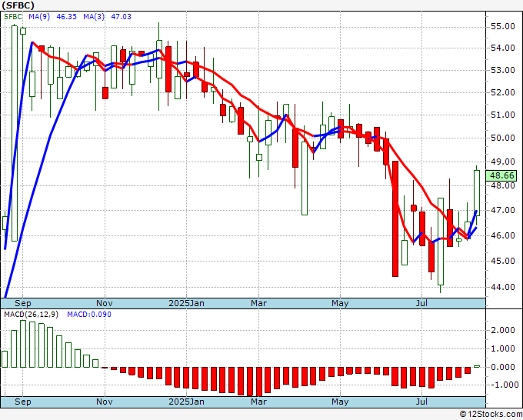
Task: Click Sep on the price chart time axis
Action: 22,303
